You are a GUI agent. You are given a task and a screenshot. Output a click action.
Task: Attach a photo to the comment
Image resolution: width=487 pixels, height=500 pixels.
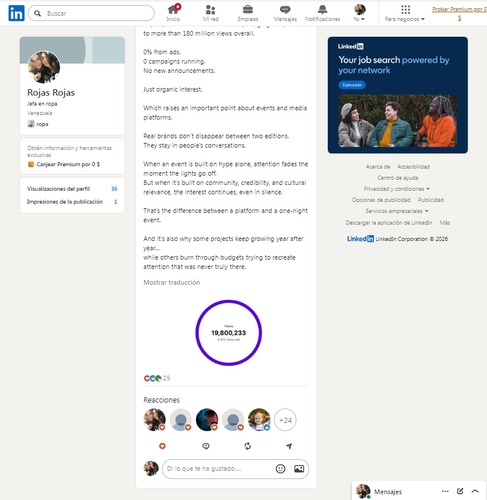[x=299, y=469]
